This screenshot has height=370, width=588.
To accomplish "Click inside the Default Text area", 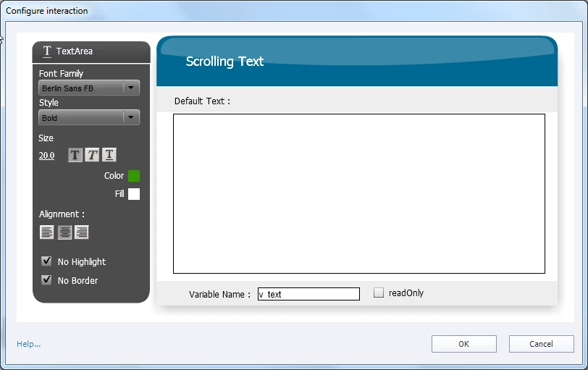I will [359, 193].
